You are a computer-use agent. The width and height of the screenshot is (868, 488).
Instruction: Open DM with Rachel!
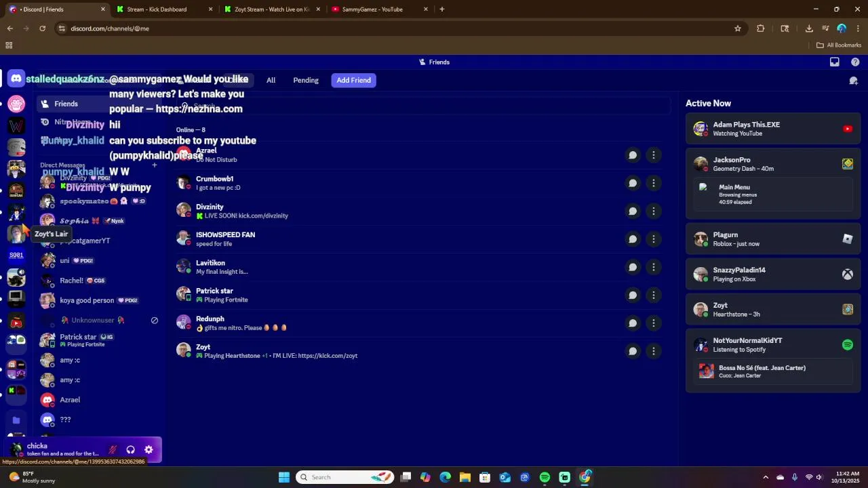99,281
